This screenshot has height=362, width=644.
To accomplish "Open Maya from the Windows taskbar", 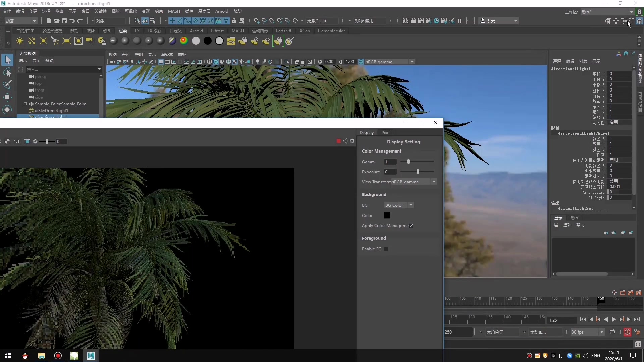I will (x=91, y=355).
